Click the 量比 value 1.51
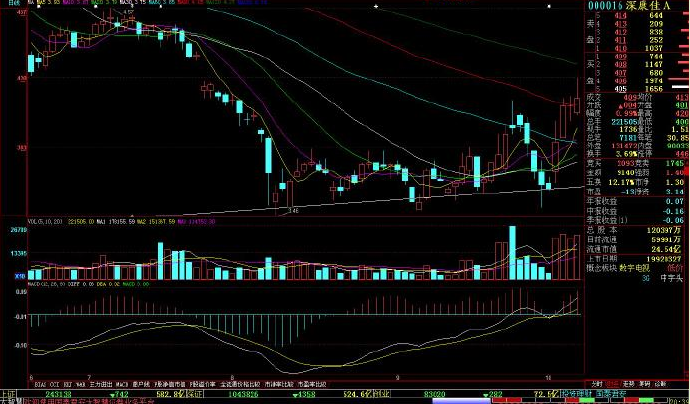This screenshot has height=404, width=690. tap(679, 129)
